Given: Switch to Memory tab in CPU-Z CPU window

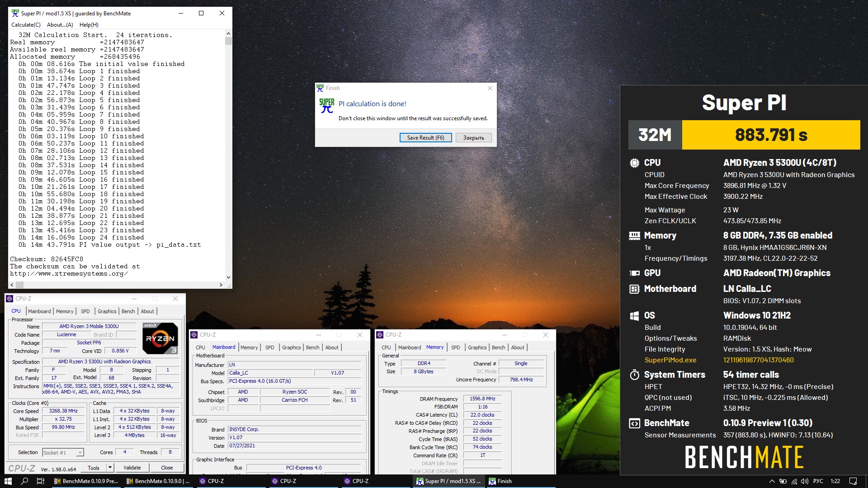Looking at the screenshot, I should pyautogui.click(x=65, y=311).
